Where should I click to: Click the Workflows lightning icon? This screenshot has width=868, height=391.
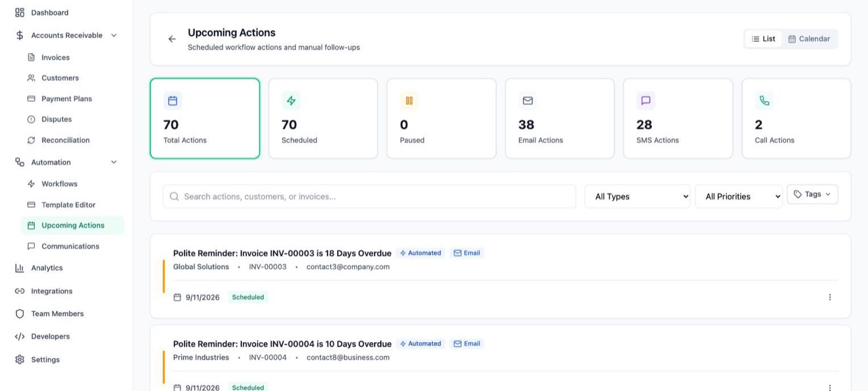coord(31,184)
